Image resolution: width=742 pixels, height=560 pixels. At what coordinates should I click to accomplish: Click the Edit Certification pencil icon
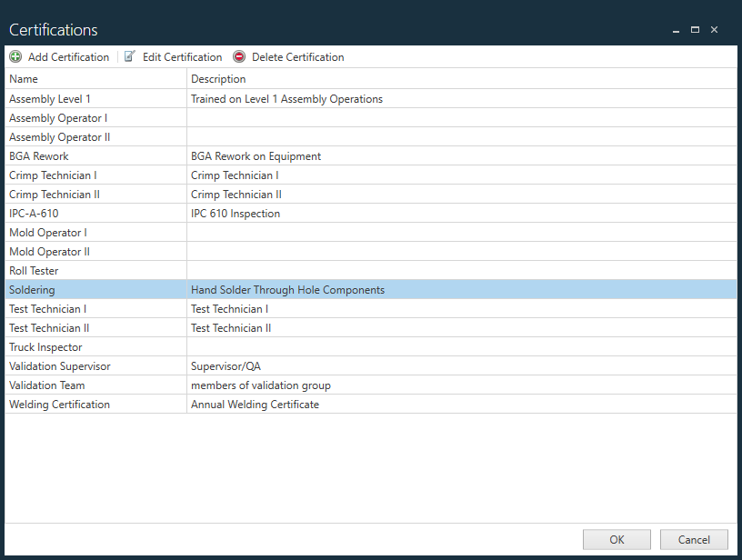(129, 56)
